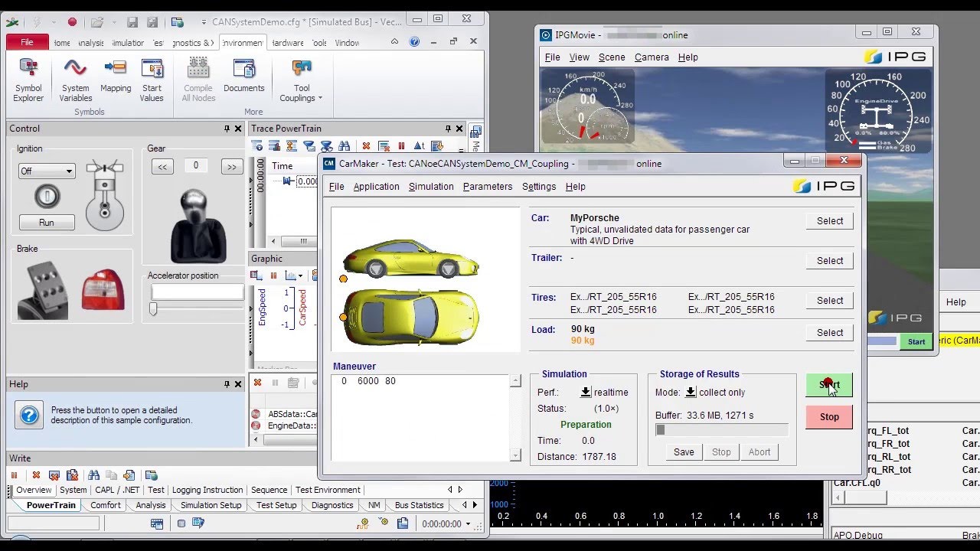This screenshot has height=551, width=980.
Task: Click the Save button under Storage of Results
Action: click(x=684, y=452)
